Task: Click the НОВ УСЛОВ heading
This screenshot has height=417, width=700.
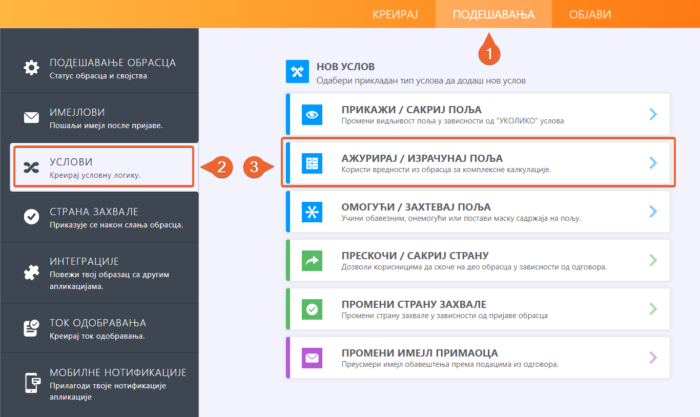Action: coord(346,67)
